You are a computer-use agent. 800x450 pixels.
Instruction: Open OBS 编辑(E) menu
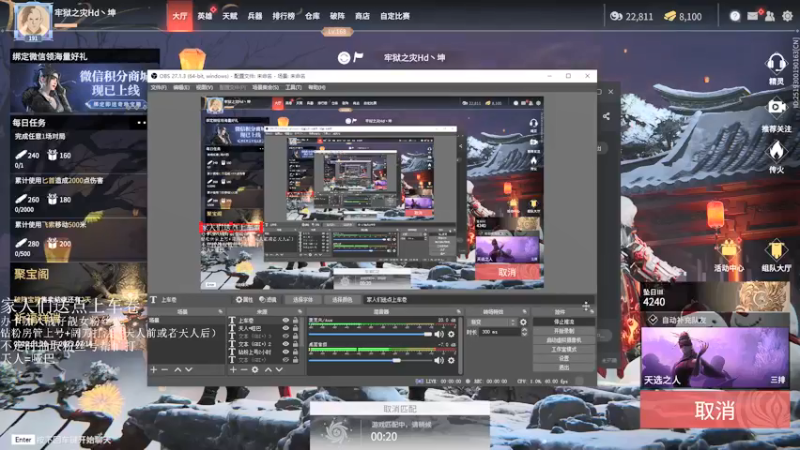coord(181,88)
